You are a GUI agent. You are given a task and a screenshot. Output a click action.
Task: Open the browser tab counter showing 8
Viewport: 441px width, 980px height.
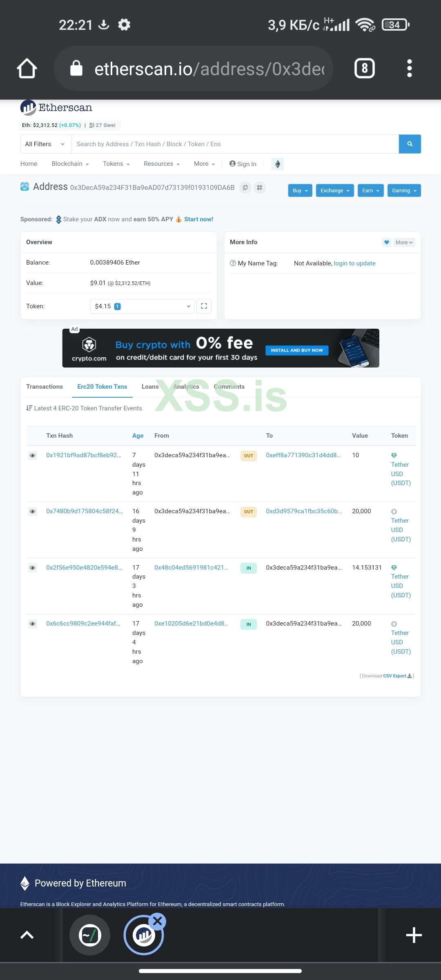[364, 68]
